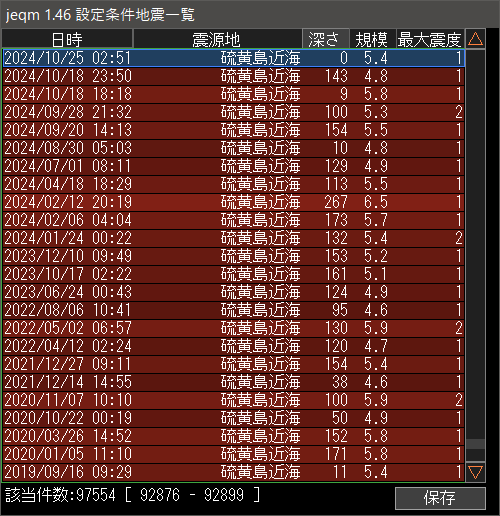Select the 2024/10/25 02:51 earthquake row
Screen dimensions: 500x516
point(234,58)
